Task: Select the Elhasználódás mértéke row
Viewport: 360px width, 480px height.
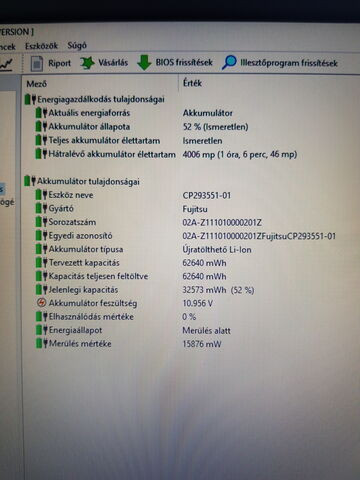Action: point(116,317)
